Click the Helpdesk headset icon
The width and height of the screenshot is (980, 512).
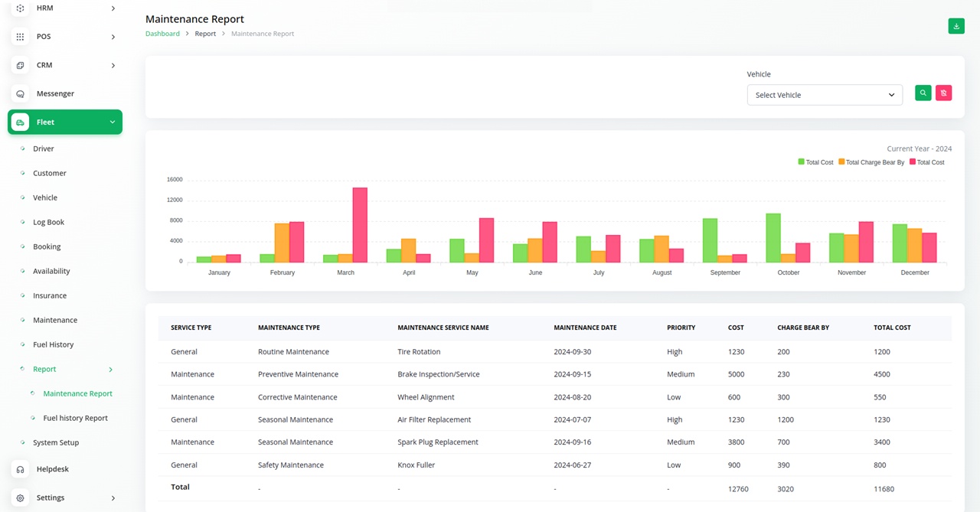pos(20,469)
